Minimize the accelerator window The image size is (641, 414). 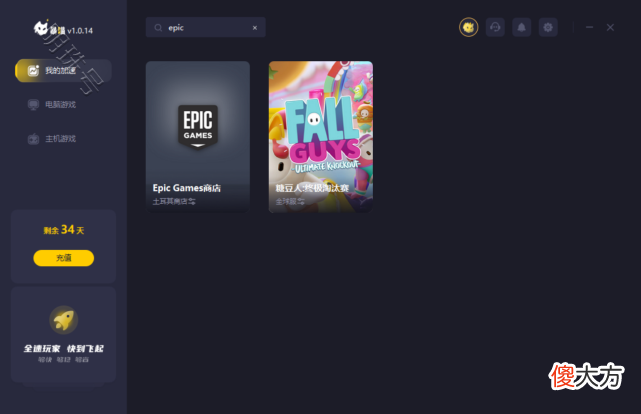589,27
